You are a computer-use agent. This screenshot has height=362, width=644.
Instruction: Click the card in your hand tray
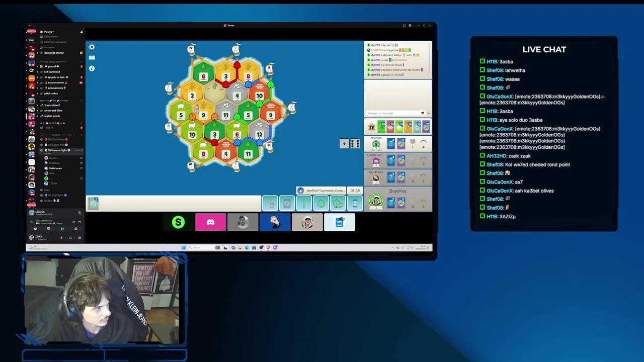93,203
